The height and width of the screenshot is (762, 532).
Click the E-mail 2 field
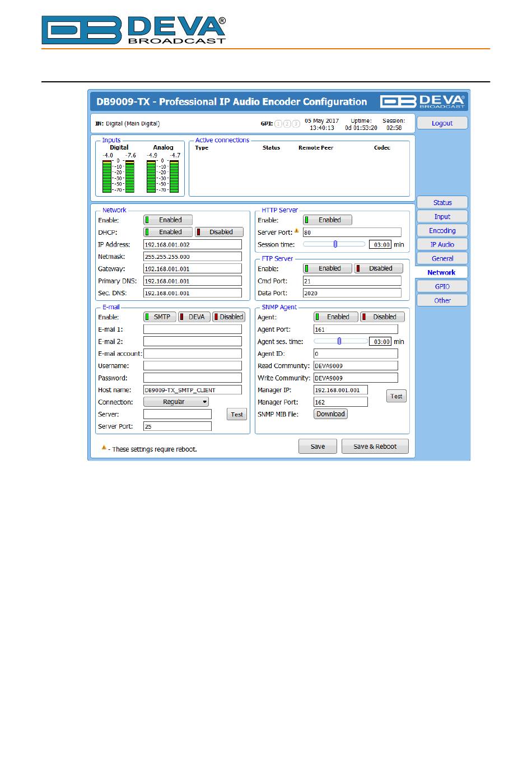pos(193,341)
